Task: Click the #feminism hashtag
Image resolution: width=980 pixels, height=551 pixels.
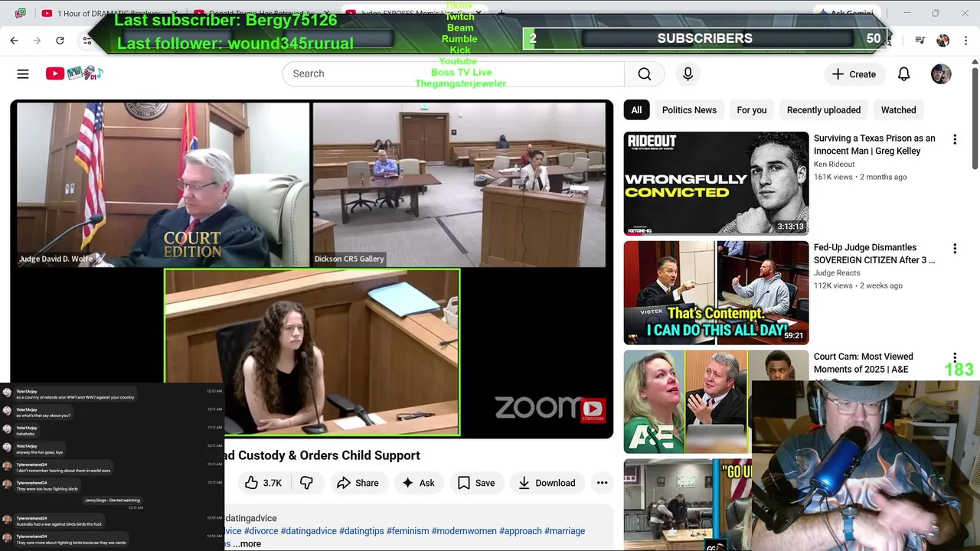Action: tap(407, 531)
